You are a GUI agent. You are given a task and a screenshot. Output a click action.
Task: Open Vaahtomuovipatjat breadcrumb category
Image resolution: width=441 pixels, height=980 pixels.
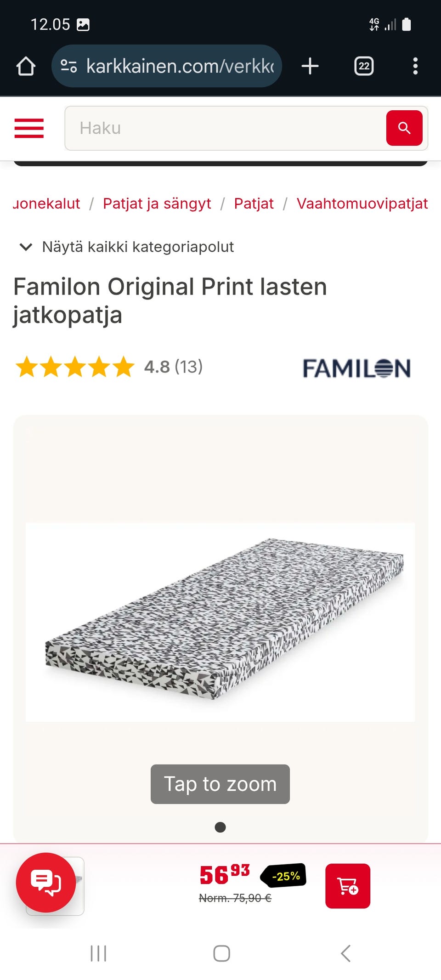pyautogui.click(x=362, y=203)
